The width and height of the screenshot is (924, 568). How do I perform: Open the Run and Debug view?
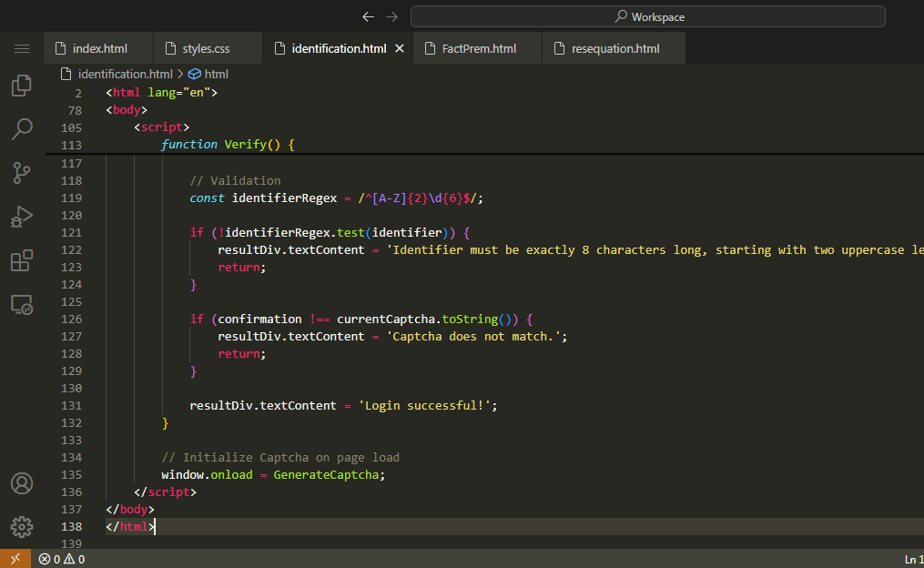pyautogui.click(x=22, y=216)
